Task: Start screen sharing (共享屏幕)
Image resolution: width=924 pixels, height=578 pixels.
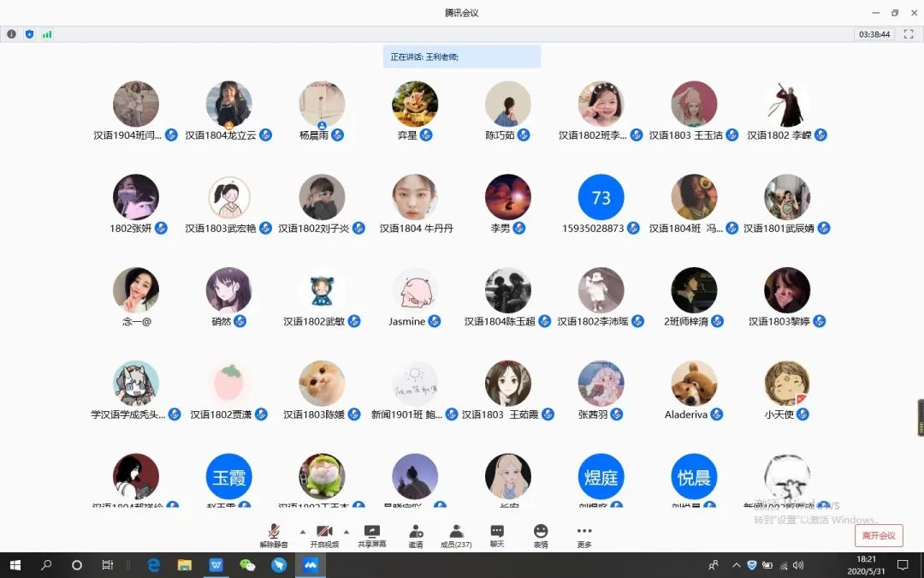Action: [x=371, y=534]
